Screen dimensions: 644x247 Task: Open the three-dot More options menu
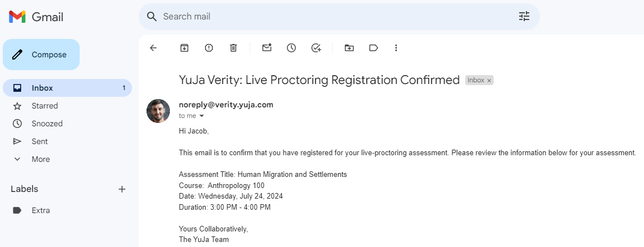396,48
